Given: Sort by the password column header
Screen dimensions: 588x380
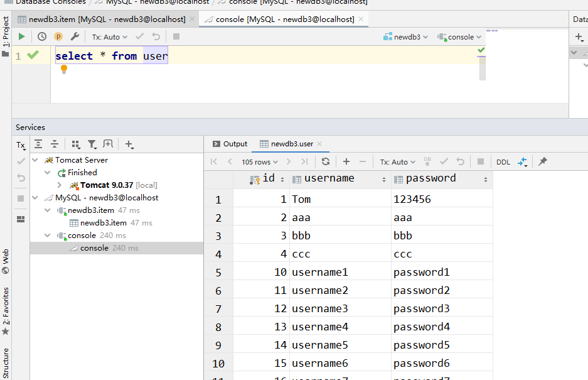Looking at the screenshot, I should (442, 179).
